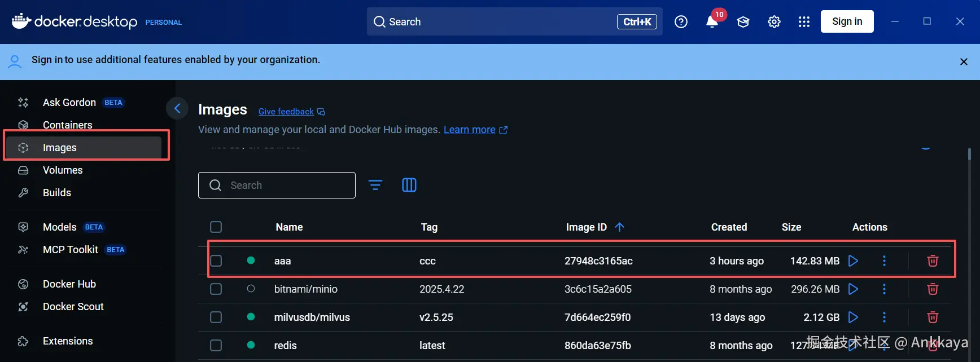
Task: Click the image name bitnami/minio
Action: point(306,289)
